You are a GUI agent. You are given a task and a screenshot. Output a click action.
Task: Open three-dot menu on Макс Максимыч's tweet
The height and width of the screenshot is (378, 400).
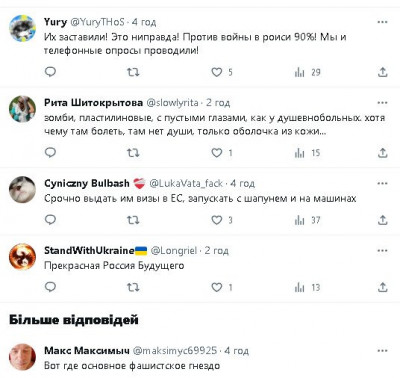click(382, 351)
